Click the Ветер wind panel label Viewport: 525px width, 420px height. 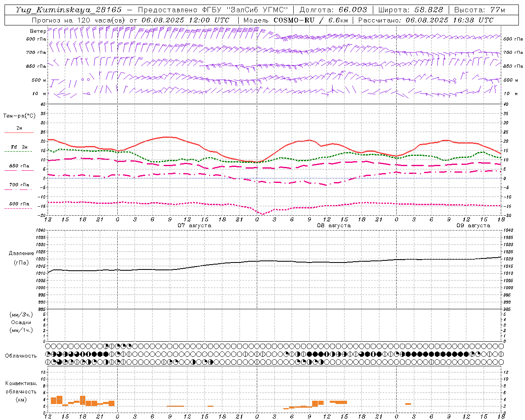(38, 31)
